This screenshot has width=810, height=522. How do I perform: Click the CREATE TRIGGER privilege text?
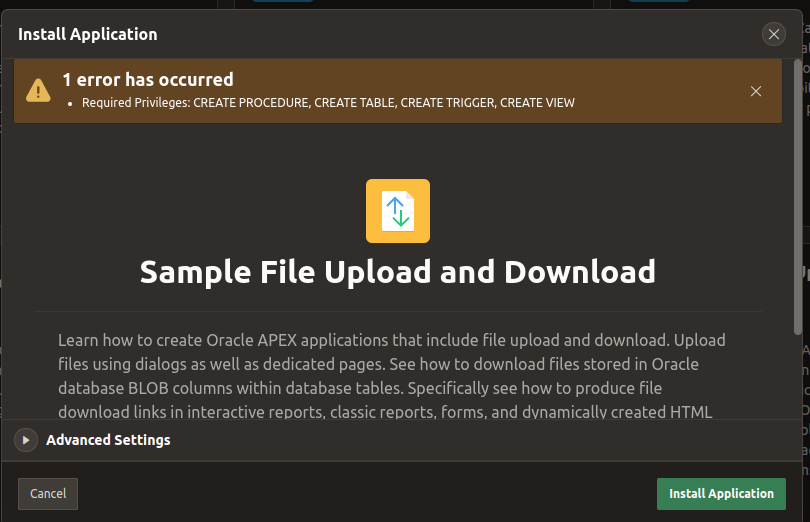(447, 102)
